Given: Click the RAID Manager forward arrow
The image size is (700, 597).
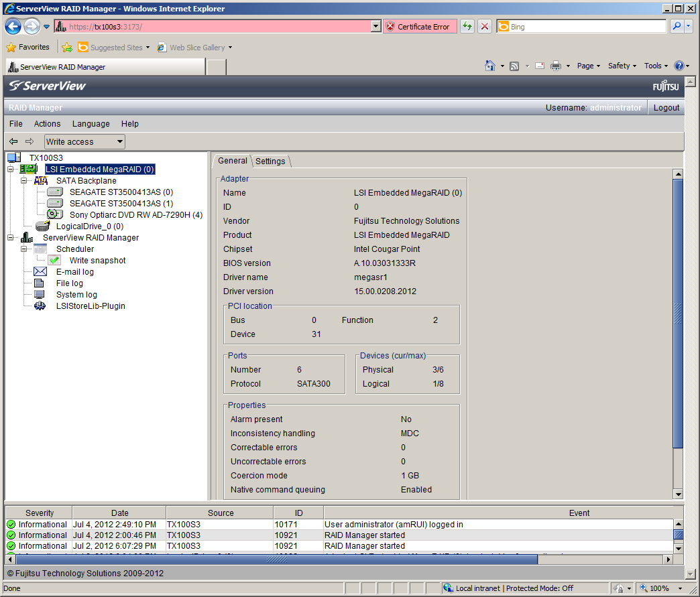Looking at the screenshot, I should (30, 141).
